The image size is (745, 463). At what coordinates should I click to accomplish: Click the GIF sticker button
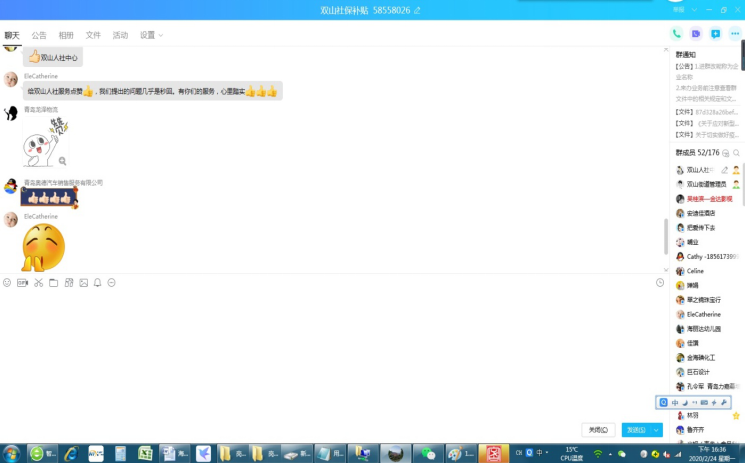22,283
